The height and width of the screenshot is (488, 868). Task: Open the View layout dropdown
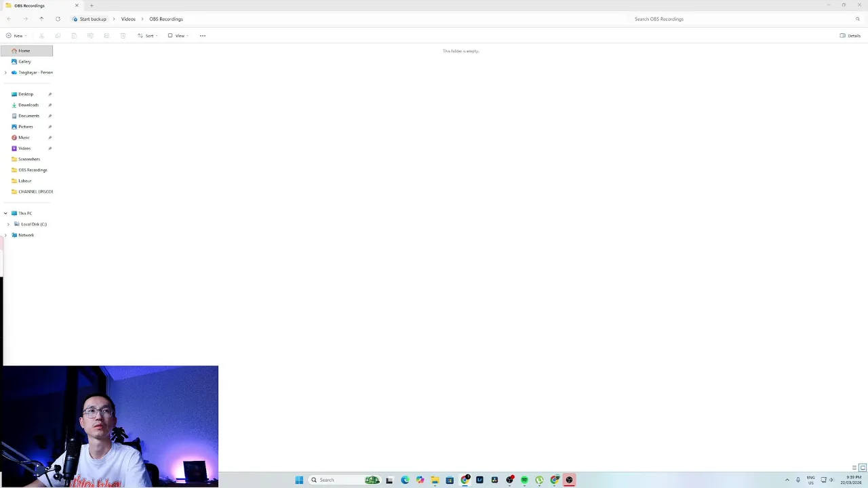pos(178,36)
